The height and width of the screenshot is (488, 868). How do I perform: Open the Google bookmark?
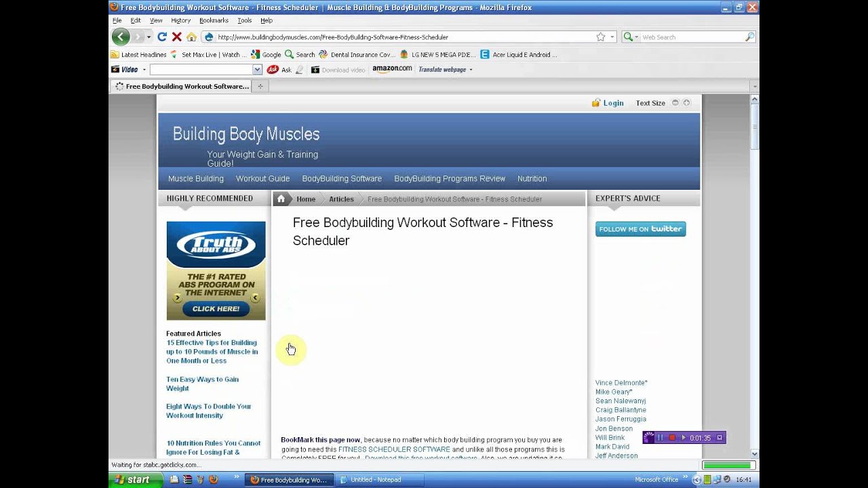(x=266, y=54)
